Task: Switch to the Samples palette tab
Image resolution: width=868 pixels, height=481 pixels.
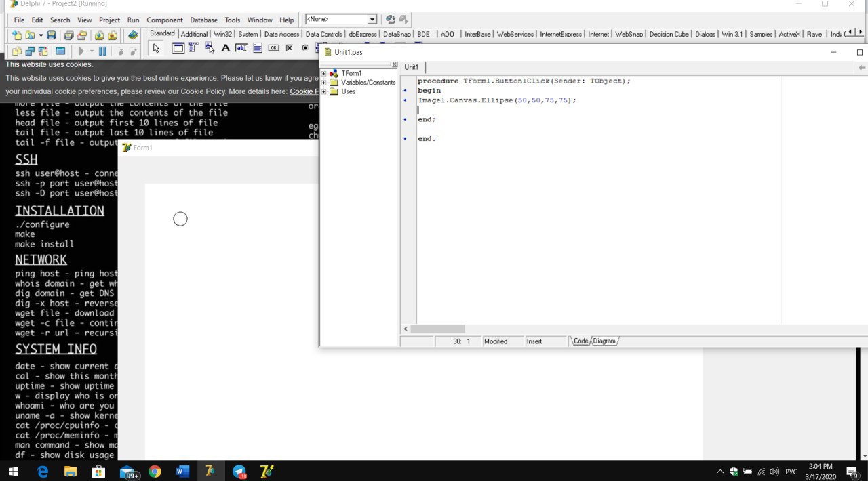Action: pyautogui.click(x=761, y=34)
